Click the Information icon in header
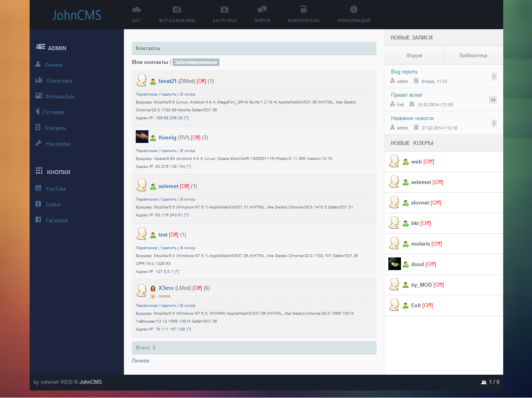This screenshot has height=398, width=532. (x=354, y=9)
